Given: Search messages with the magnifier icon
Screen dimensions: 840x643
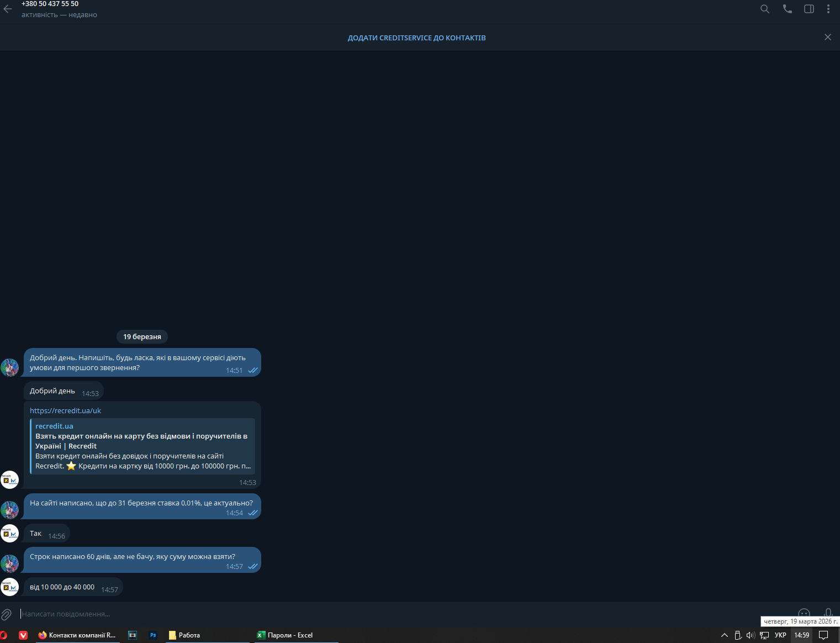Looking at the screenshot, I should click(765, 9).
